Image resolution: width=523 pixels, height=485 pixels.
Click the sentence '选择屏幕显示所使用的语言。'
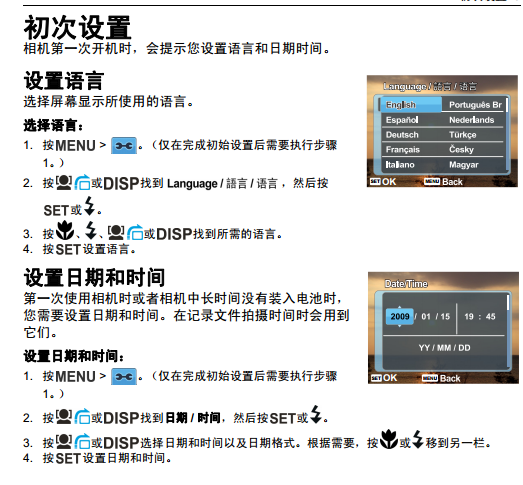click(108, 101)
